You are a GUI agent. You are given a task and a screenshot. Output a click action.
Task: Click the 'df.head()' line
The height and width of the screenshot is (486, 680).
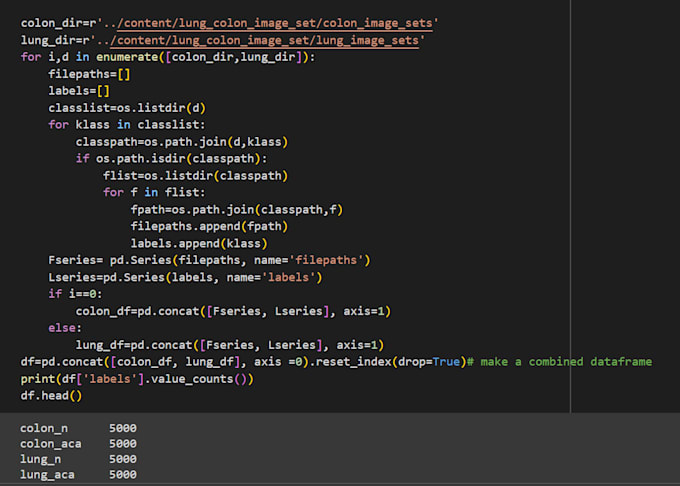51,396
